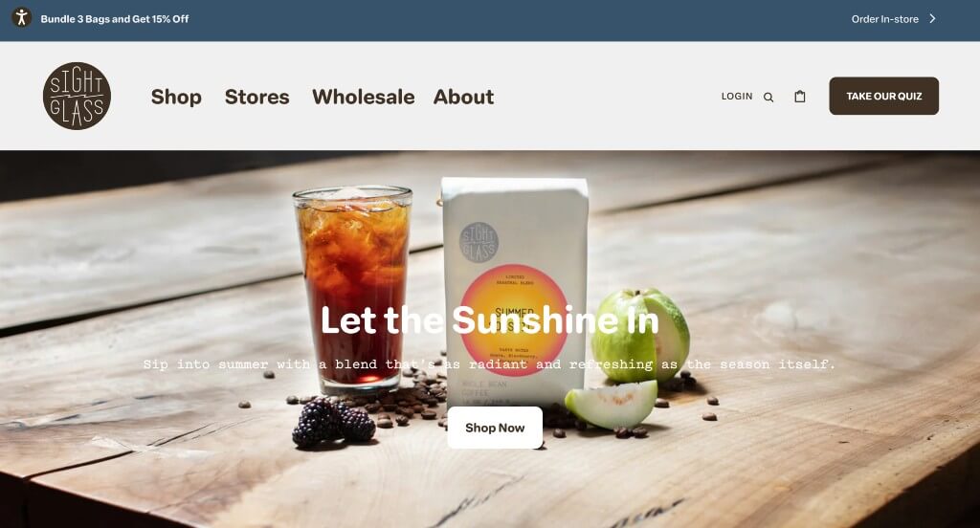Click the LOGIN link
Screen dimensions: 980x528
[737, 97]
